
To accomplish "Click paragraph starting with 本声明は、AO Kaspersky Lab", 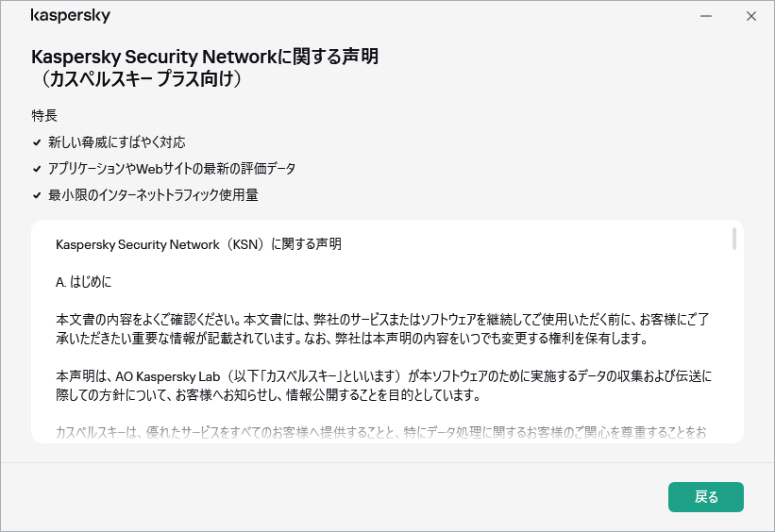I will click(382, 386).
